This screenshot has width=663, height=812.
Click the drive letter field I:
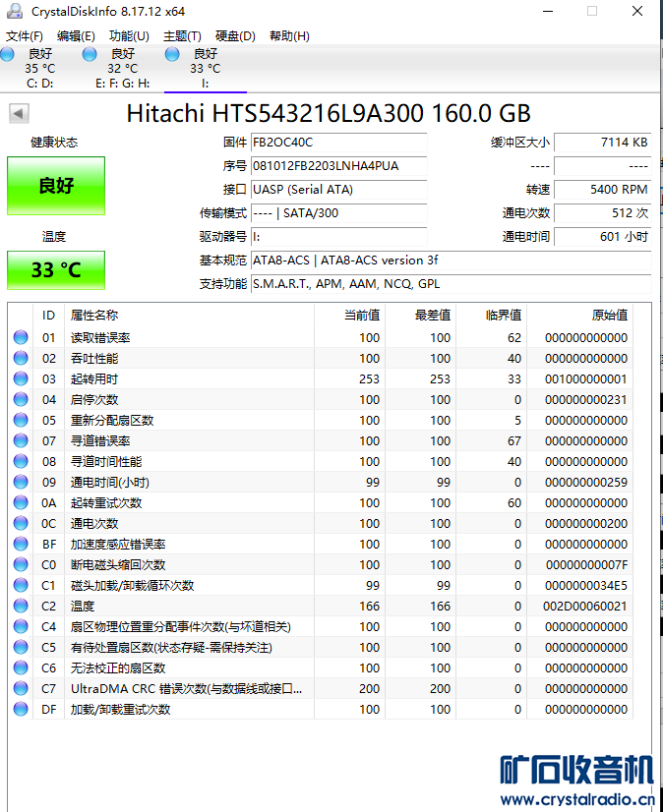339,237
